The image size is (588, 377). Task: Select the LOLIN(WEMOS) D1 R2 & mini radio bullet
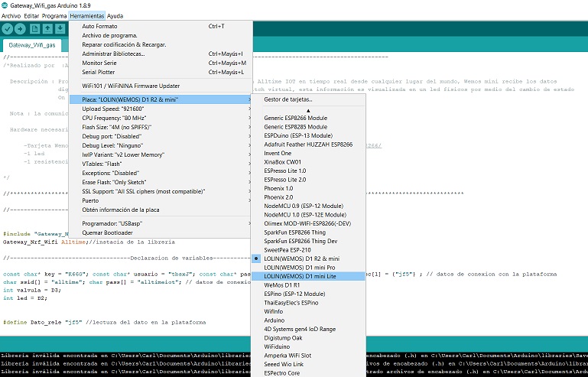point(256,258)
